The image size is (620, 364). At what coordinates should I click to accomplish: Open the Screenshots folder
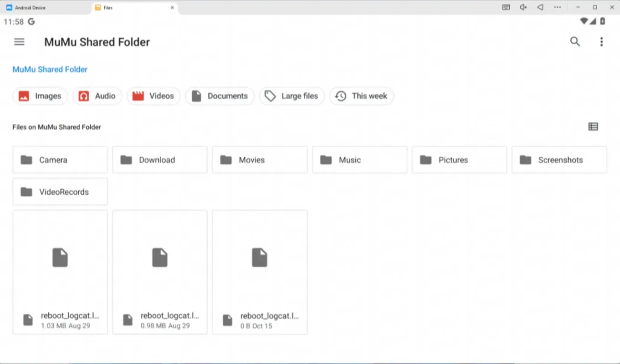[559, 160]
